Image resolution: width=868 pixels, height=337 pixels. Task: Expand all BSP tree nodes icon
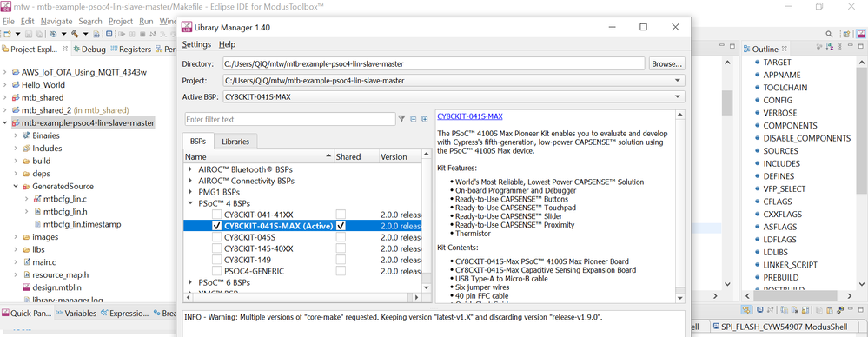tap(425, 119)
